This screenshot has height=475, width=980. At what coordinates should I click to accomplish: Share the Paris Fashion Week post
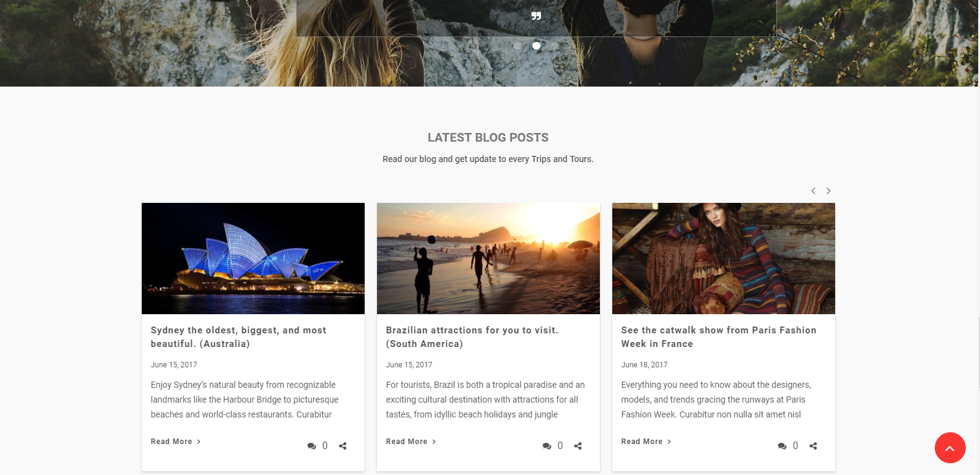pyautogui.click(x=813, y=446)
